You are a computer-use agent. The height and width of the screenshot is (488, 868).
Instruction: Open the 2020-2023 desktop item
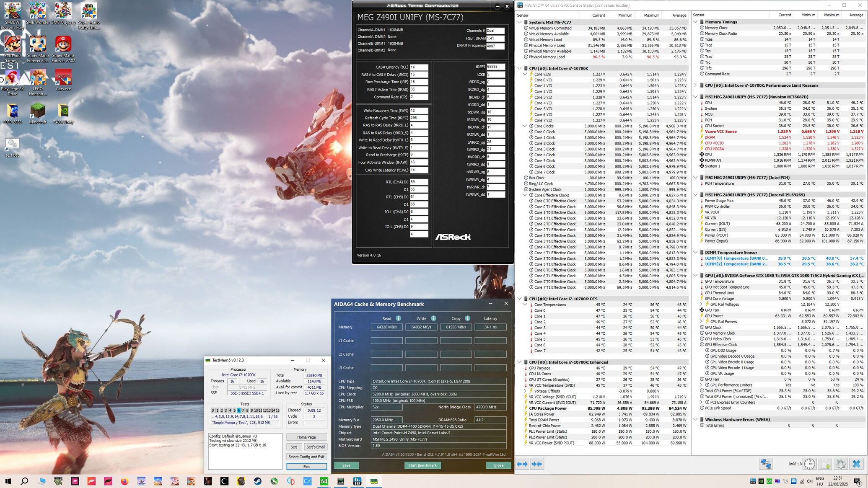coord(12,114)
